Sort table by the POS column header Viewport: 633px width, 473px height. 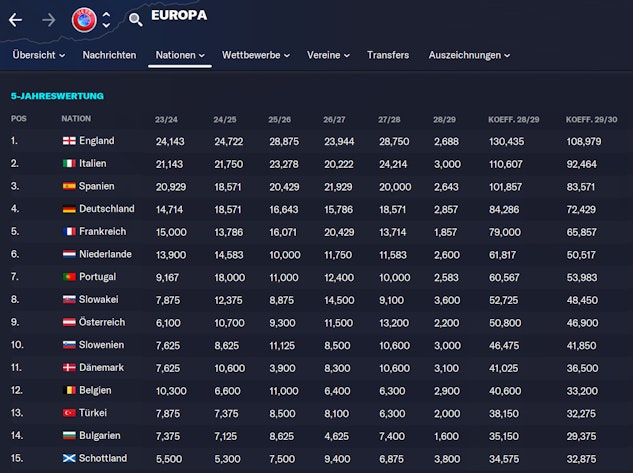[19, 118]
